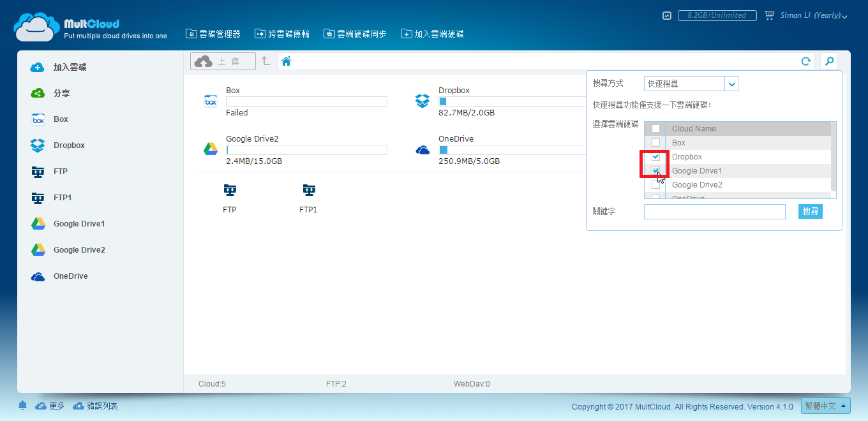This screenshot has width=868, height=421.
Task: Click the Box icon in main panel
Action: tap(211, 101)
